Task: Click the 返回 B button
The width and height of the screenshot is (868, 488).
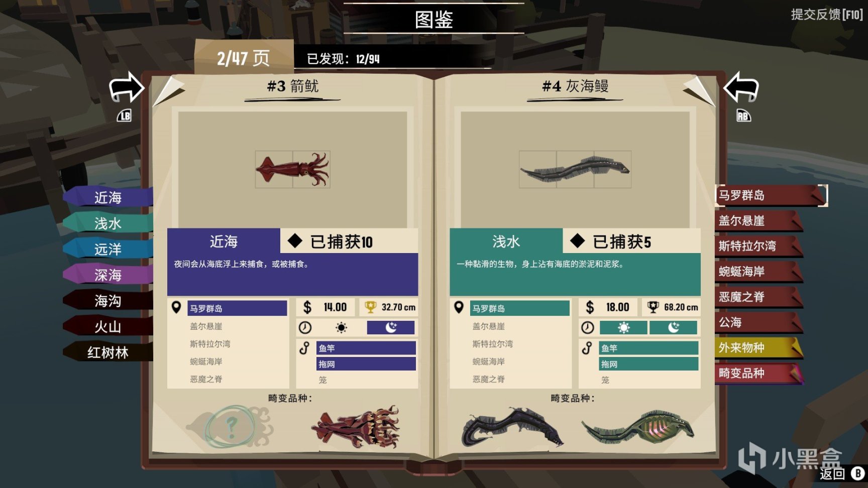Action: pyautogui.click(x=841, y=473)
